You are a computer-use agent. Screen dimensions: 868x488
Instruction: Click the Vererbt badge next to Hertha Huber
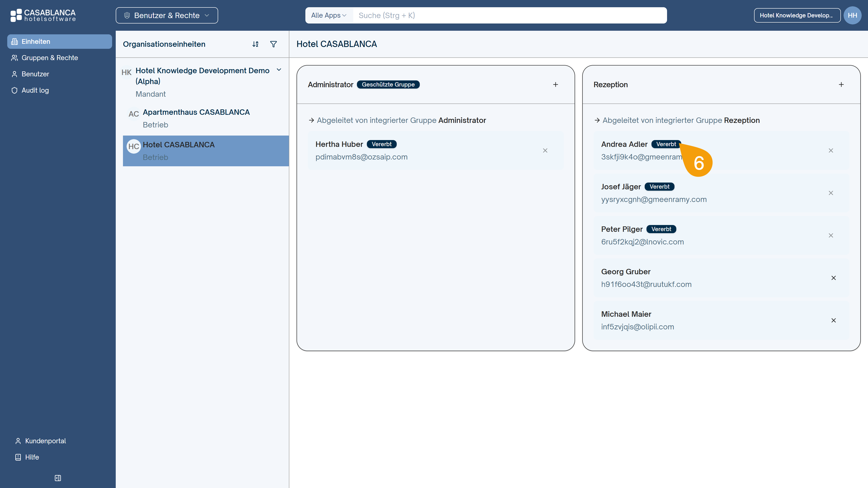pyautogui.click(x=381, y=144)
